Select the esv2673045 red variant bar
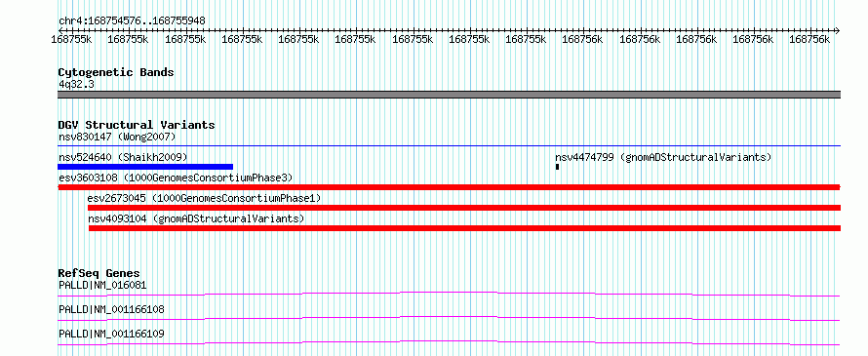This screenshot has height=356, width=868. (x=464, y=208)
